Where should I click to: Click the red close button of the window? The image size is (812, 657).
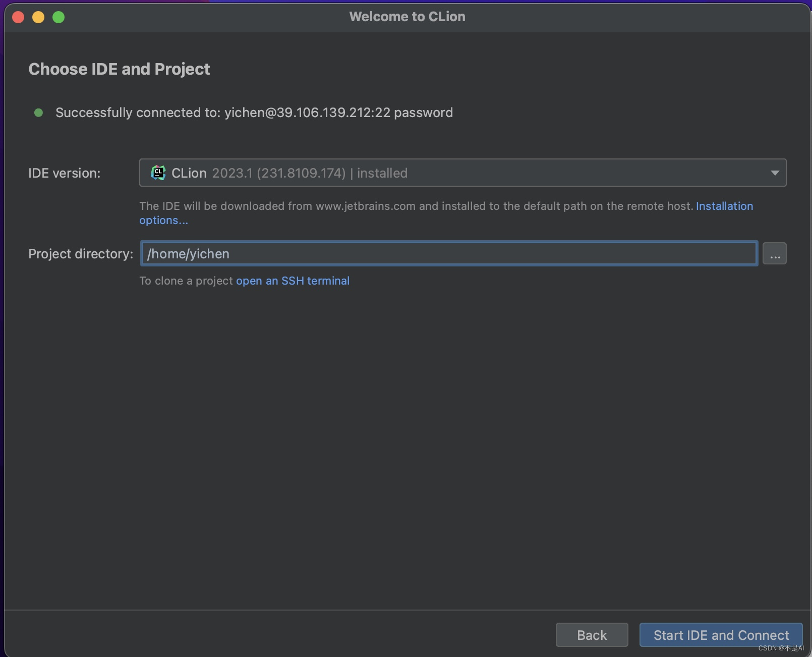(x=18, y=17)
